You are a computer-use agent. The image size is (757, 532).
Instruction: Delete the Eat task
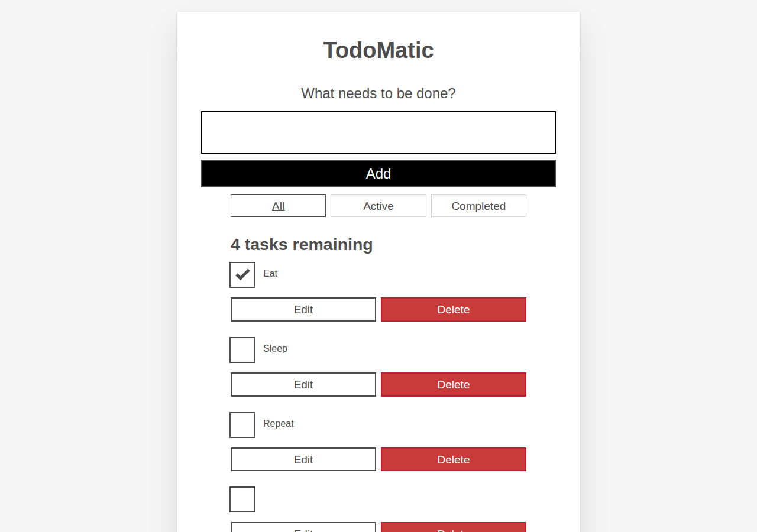[x=454, y=310]
